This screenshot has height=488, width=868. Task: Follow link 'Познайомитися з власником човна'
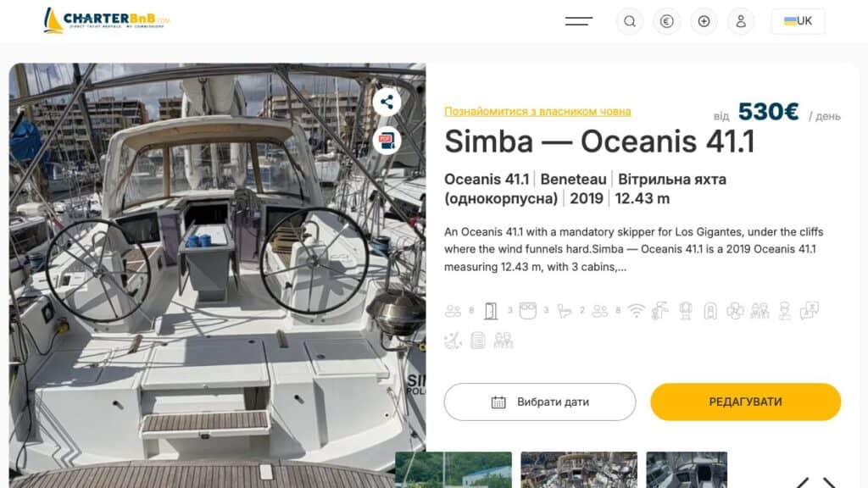(537, 111)
